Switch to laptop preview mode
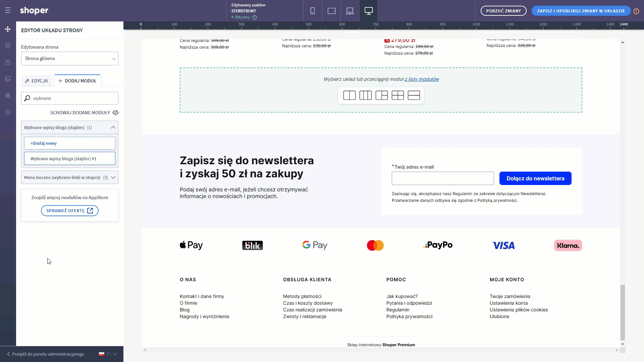The height and width of the screenshot is (362, 644). (x=350, y=10)
